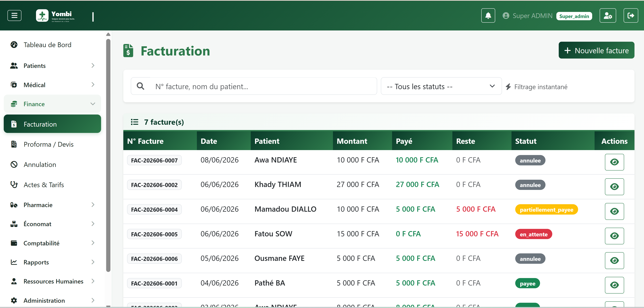Click the invoice search input field

(x=253, y=86)
